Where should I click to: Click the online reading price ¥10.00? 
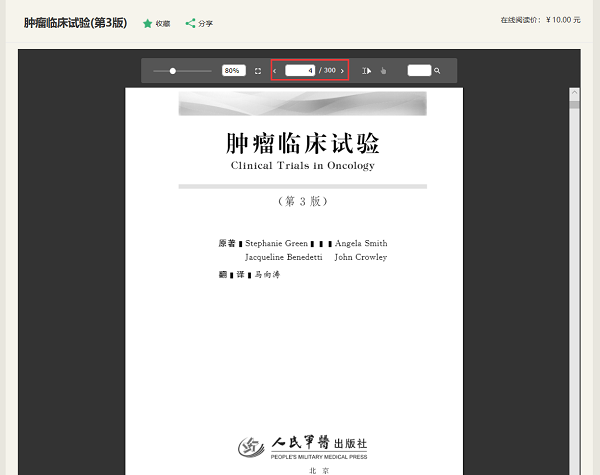click(x=563, y=20)
